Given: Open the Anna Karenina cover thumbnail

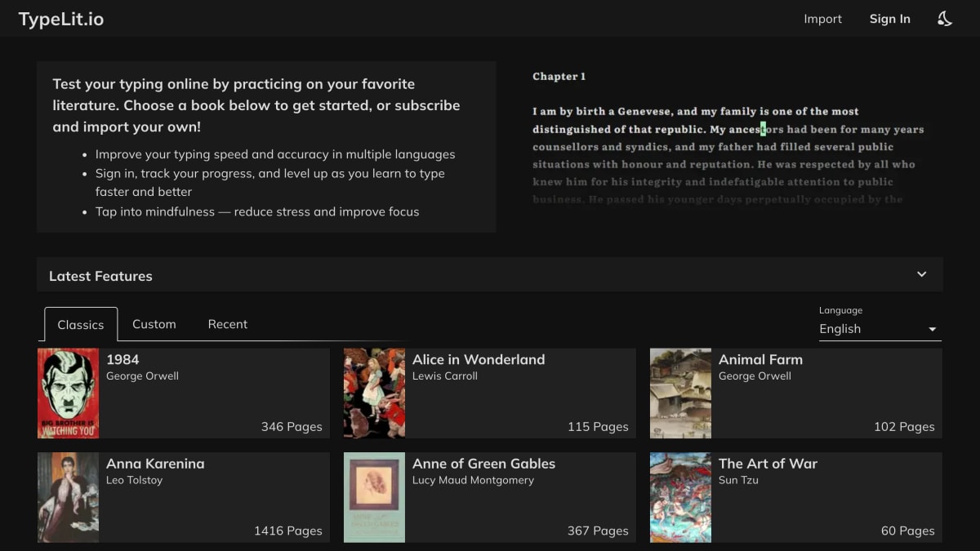Looking at the screenshot, I should pyautogui.click(x=68, y=497).
